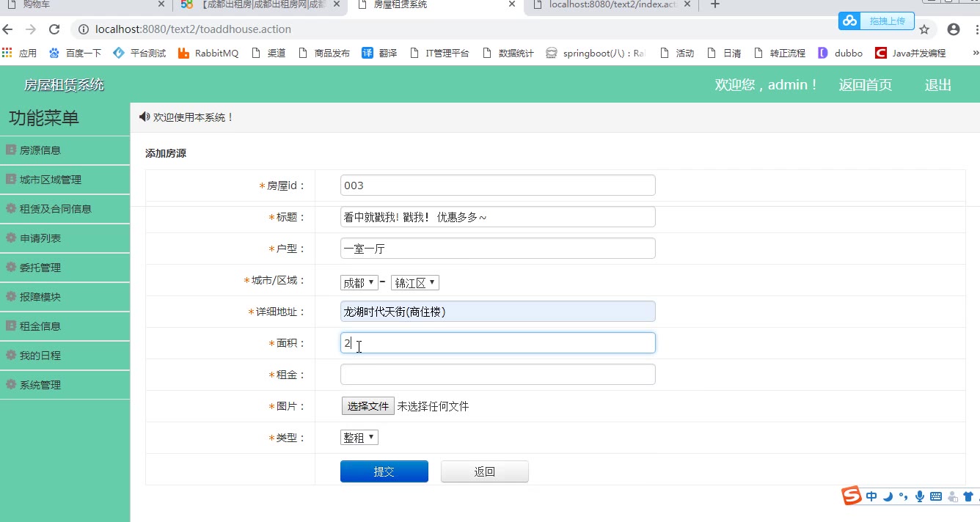Close the 购物车 tab
980x522 pixels.
tap(161, 4)
